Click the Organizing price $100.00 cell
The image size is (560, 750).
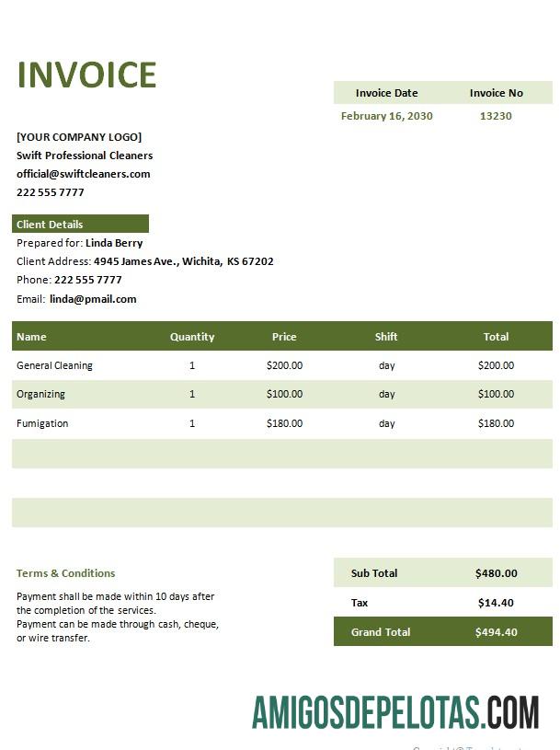pos(284,394)
